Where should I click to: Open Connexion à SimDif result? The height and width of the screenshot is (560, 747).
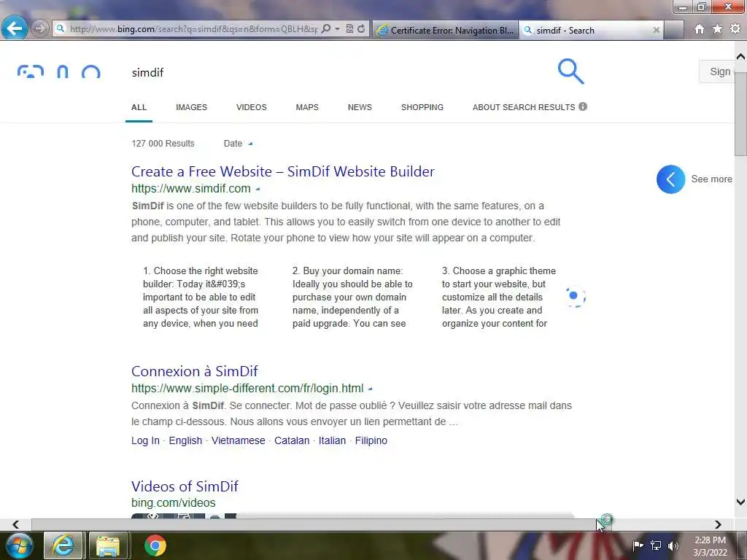click(194, 371)
